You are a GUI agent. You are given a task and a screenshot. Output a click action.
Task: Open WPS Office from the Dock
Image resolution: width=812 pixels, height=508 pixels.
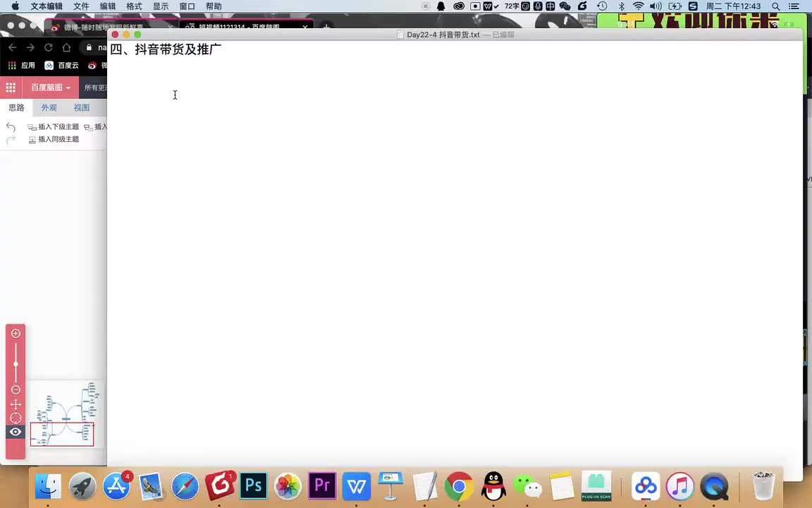point(356,486)
